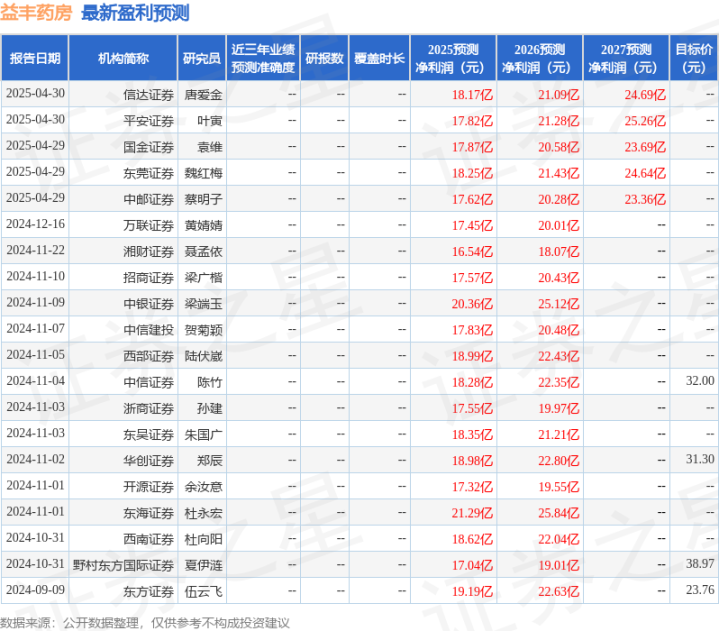Click the 2024-11-22 report date
The width and height of the screenshot is (719, 631).
click(35, 250)
